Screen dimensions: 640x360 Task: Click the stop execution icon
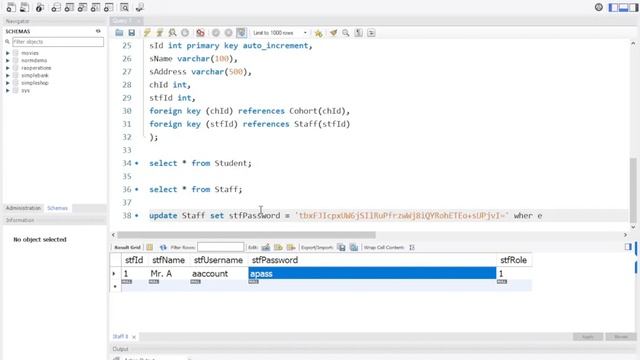(185, 33)
